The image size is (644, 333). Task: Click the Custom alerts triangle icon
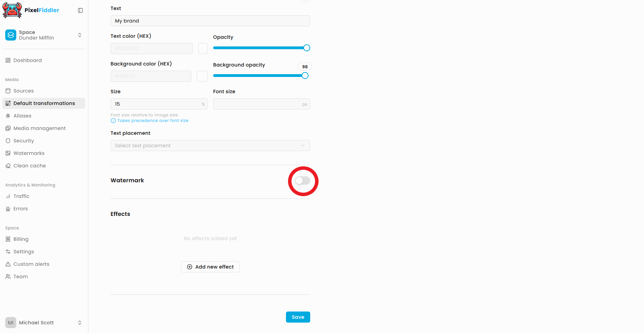8,264
